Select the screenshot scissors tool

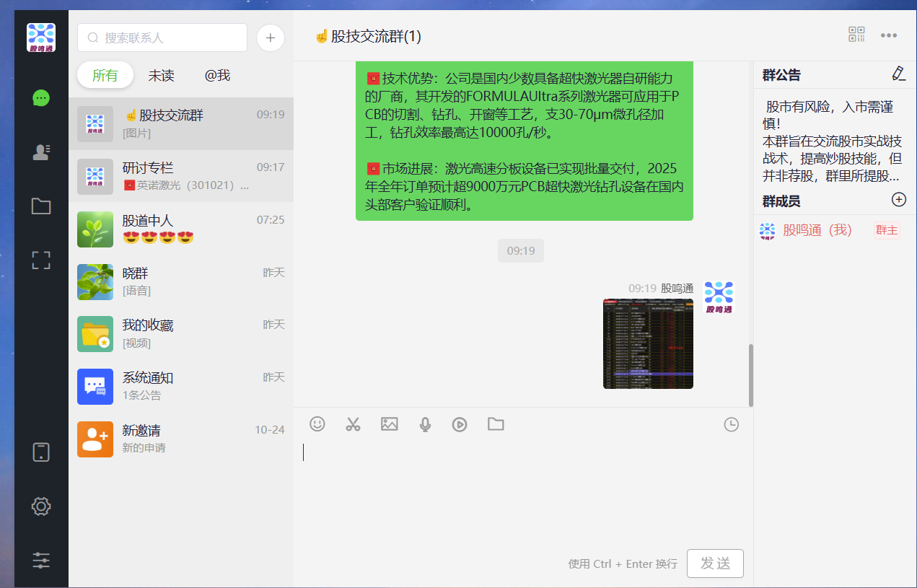coord(353,424)
